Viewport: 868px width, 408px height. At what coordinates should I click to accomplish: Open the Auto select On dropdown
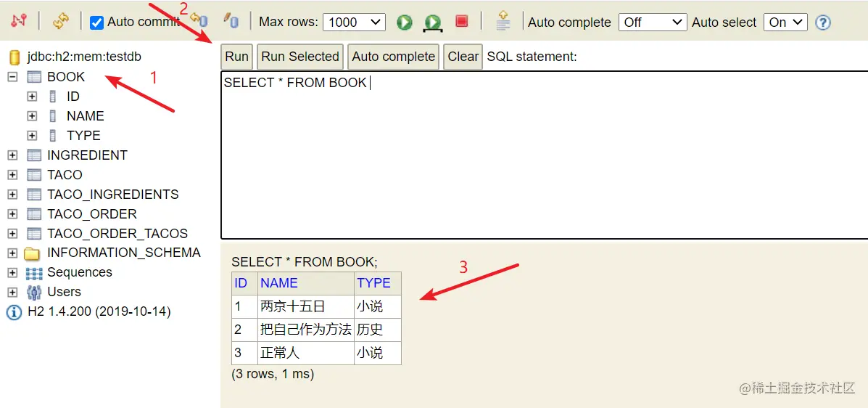(x=785, y=23)
